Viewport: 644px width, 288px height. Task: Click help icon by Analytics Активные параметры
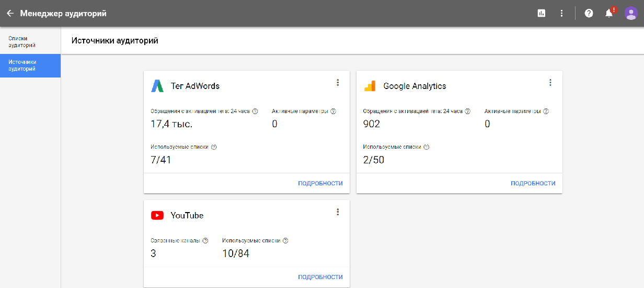546,112
